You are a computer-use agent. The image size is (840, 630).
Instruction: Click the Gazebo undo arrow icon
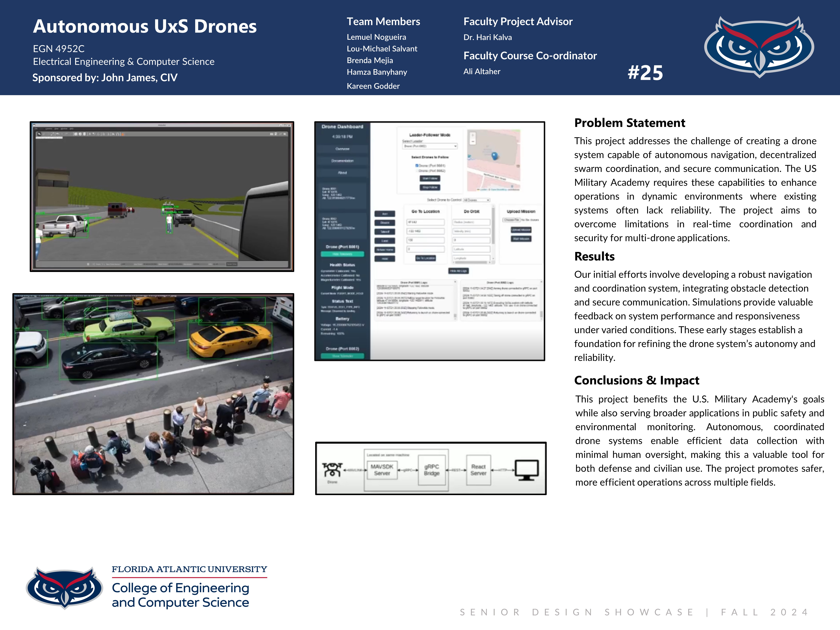click(58, 134)
